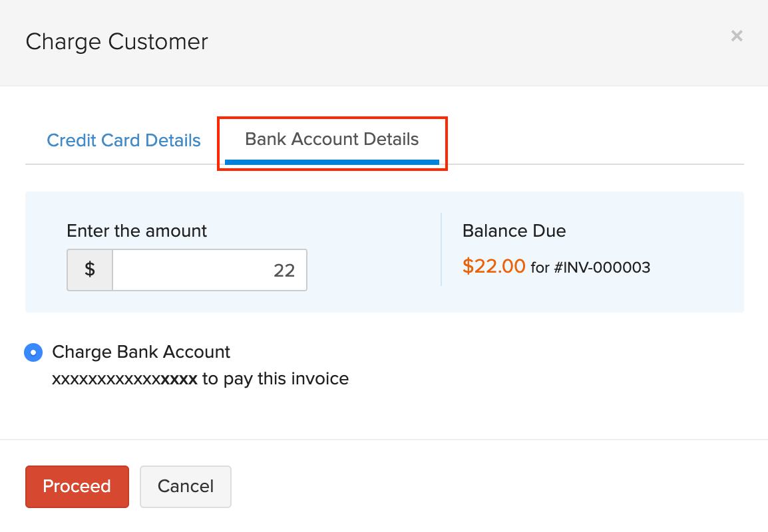Image resolution: width=768 pixels, height=532 pixels.
Task: Dismiss the dialog with the X icon
Action: 737,36
